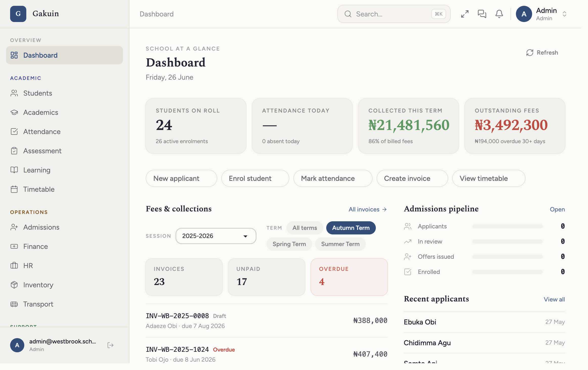
Task: Click the Applicants icon in Admissions pipeline
Action: tap(408, 226)
